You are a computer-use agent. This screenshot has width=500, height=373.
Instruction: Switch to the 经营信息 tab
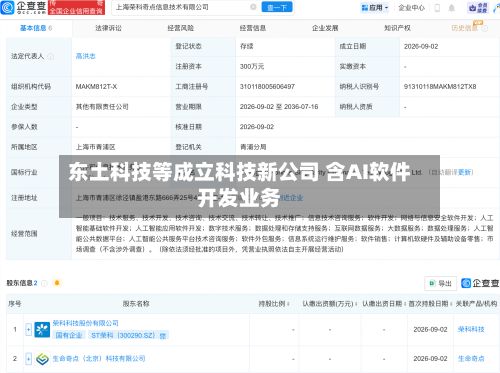coord(253,28)
